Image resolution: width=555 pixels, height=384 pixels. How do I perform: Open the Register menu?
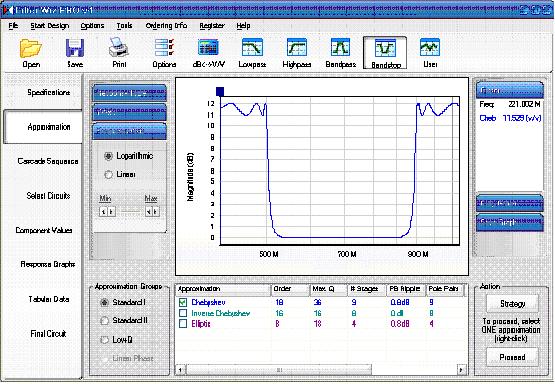coord(212,26)
